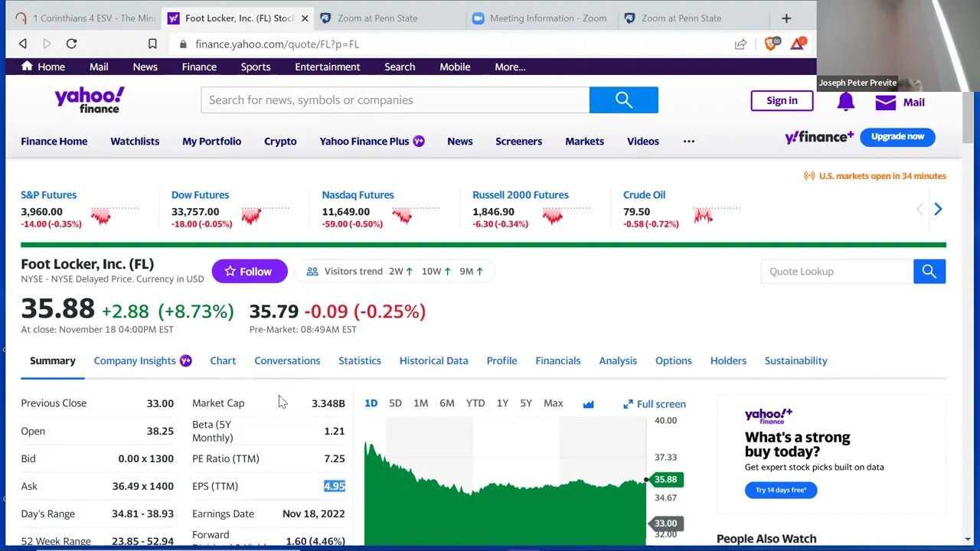The image size is (980, 551).
Task: Select the 1D chart range
Action: (371, 403)
